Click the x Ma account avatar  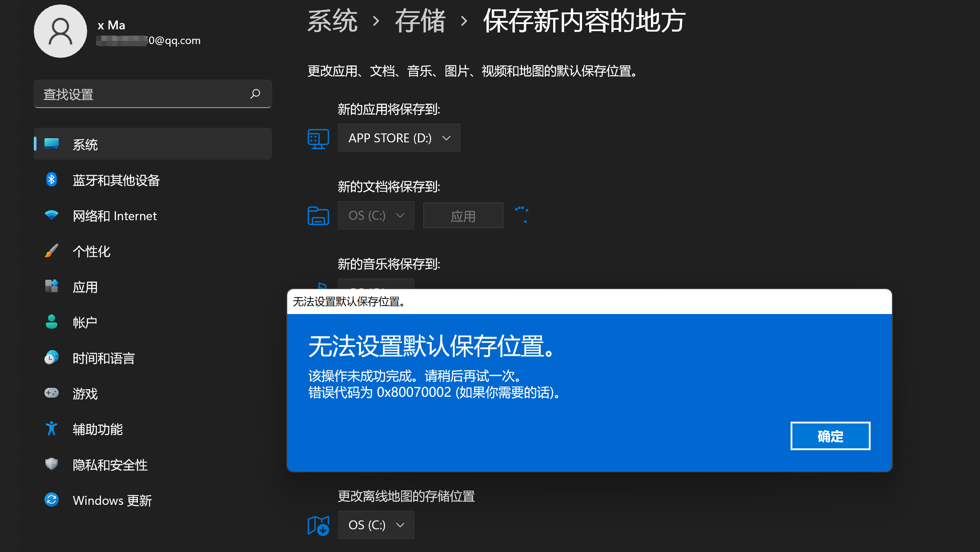(x=60, y=31)
